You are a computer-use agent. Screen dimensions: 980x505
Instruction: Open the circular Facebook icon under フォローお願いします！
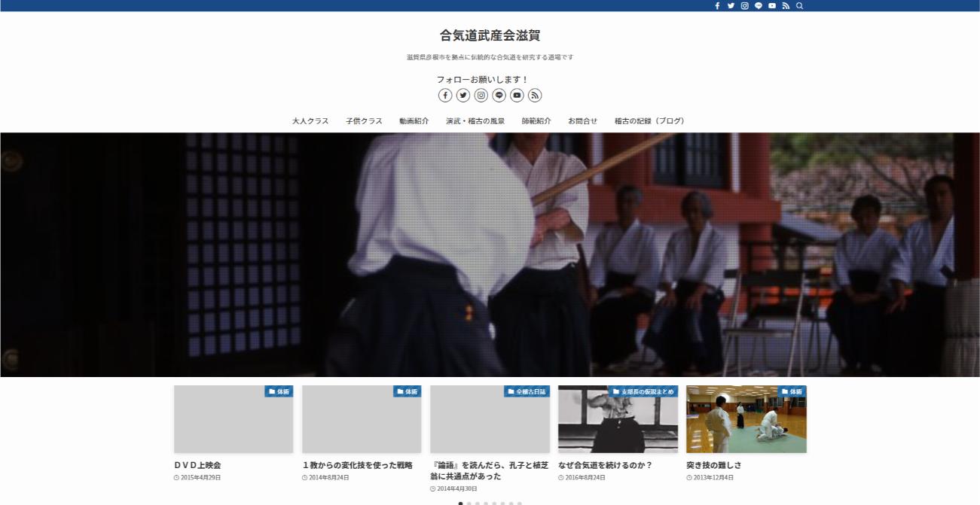[x=445, y=96]
